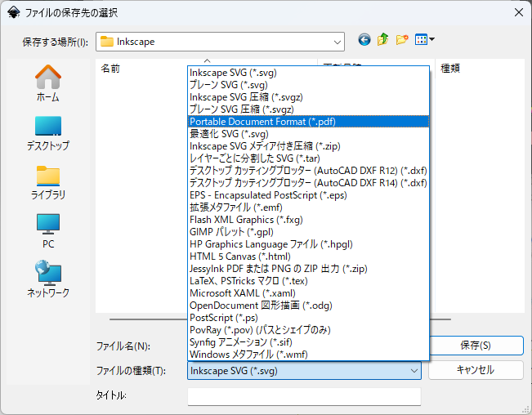Open the view menu dropdown arrow
The image size is (532, 415).
point(431,40)
